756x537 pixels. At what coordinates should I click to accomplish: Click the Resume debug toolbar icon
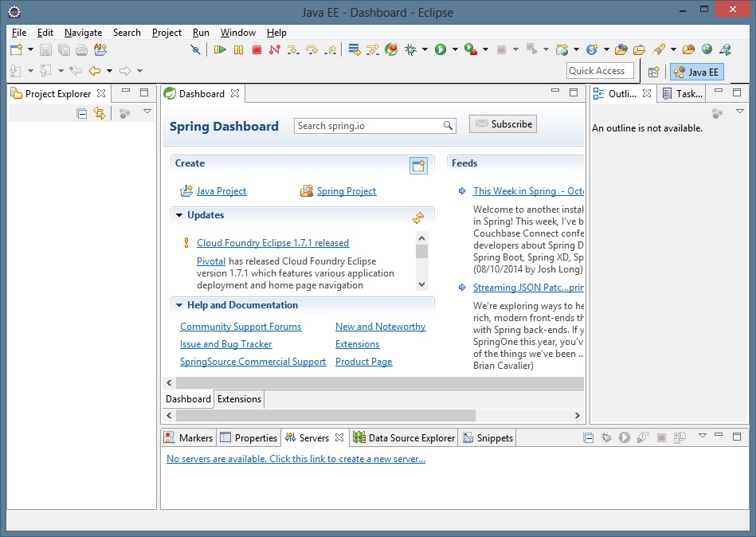(220, 49)
